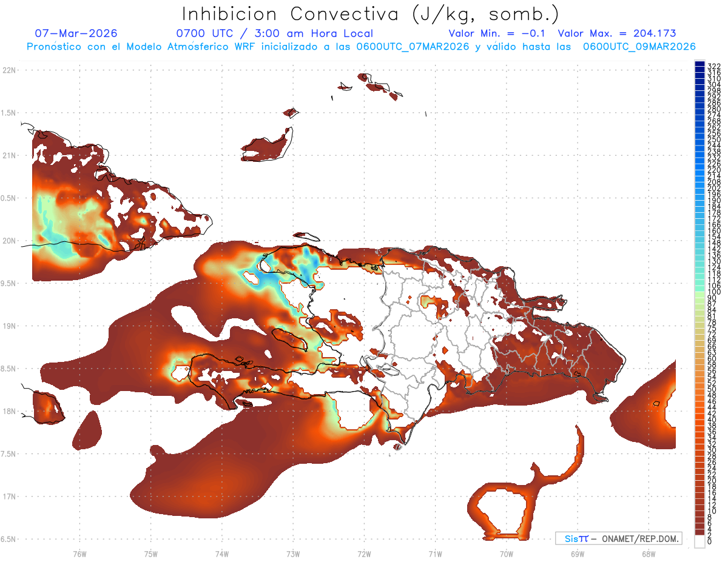The image size is (728, 562).
Task: Click the '76W' longitude label
Action: point(79,554)
